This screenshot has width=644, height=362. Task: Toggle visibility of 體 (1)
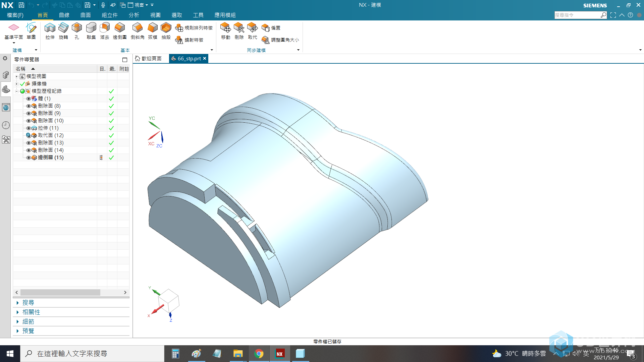tap(29, 99)
